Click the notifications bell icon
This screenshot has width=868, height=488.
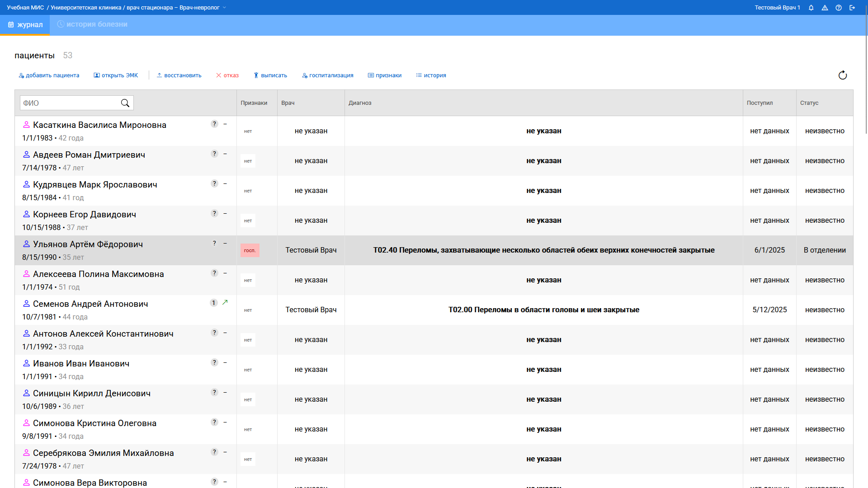[x=811, y=8]
